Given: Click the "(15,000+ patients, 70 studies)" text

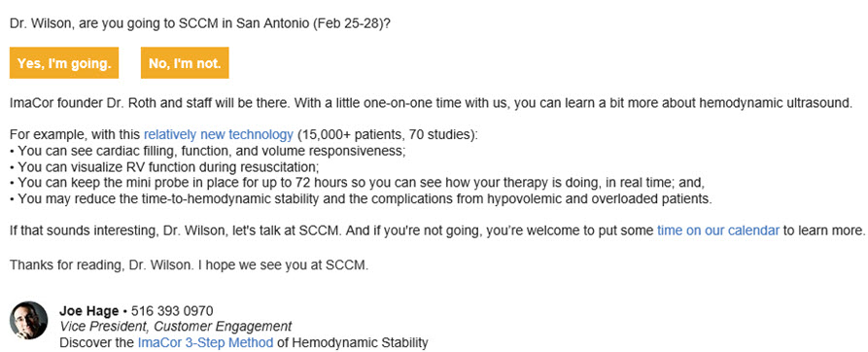Looking at the screenshot, I should coord(387,134).
